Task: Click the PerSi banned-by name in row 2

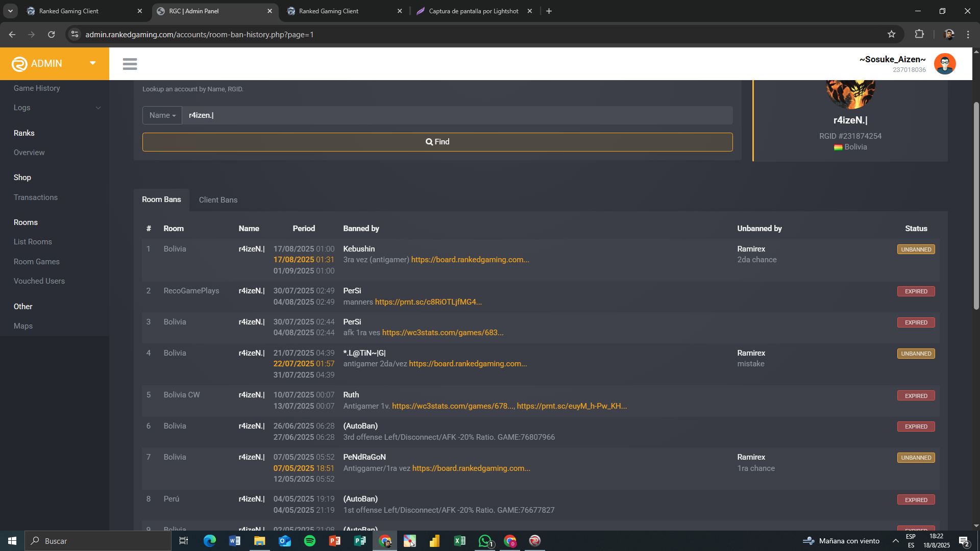Action: [352, 291]
